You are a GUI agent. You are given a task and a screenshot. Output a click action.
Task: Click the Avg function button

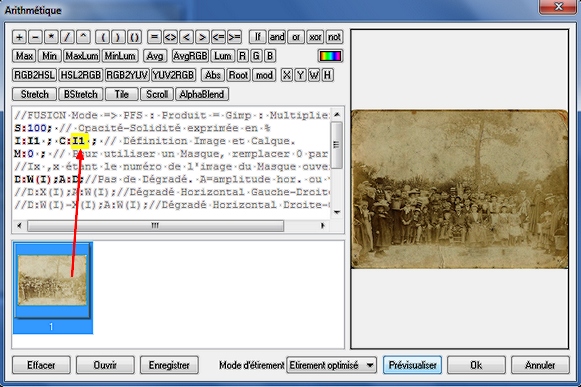point(155,56)
